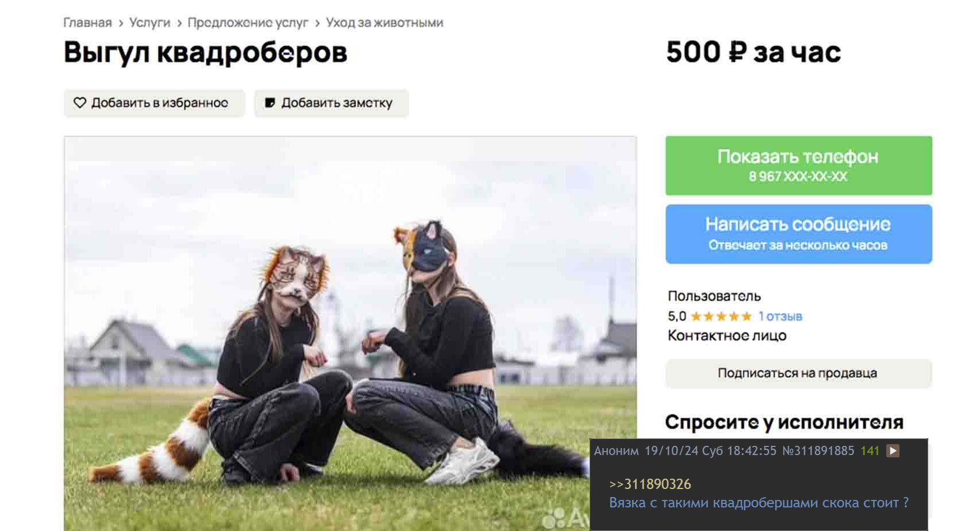Click the chevron after Предложение услуг breadcrumb

(x=317, y=23)
